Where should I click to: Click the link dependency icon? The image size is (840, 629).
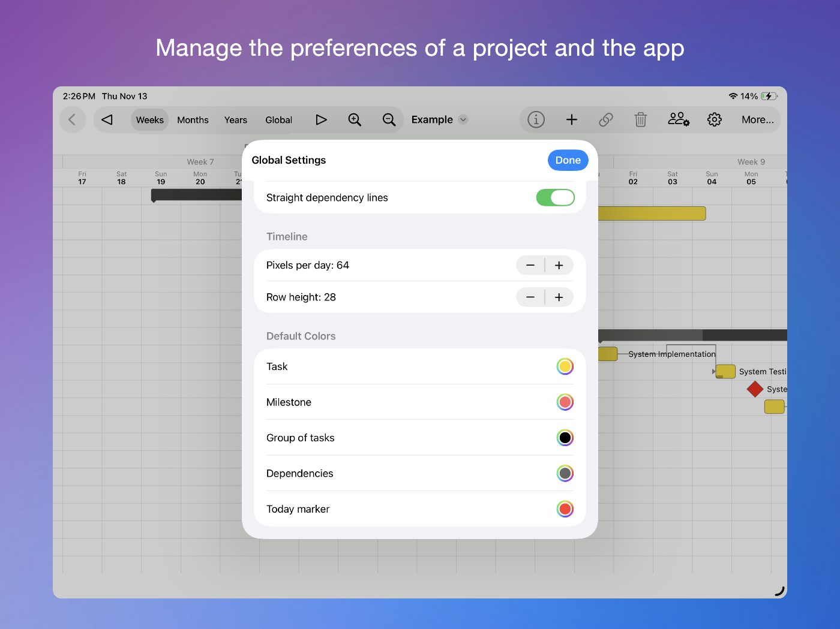pyautogui.click(x=606, y=120)
